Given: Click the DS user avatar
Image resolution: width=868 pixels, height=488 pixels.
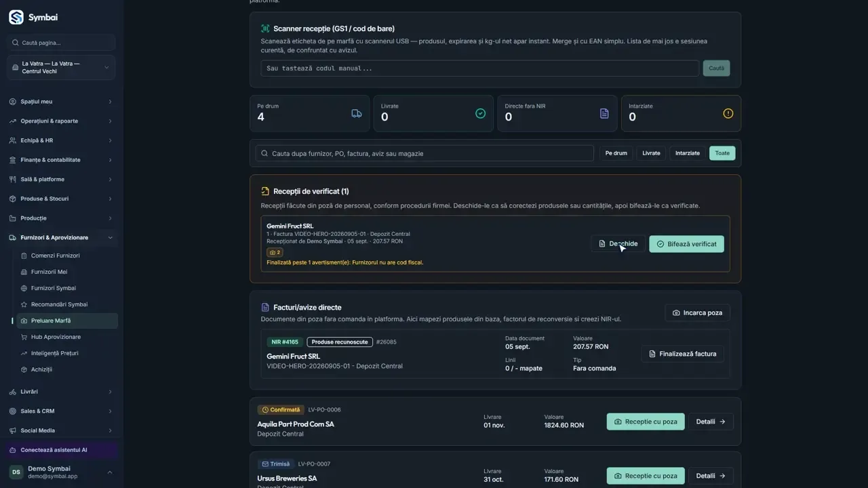Looking at the screenshot, I should coord(16,472).
